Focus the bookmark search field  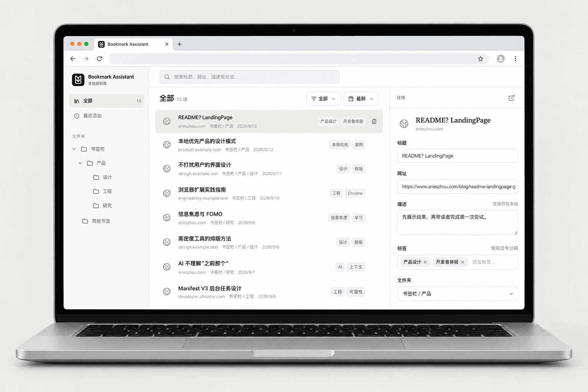tap(249, 77)
